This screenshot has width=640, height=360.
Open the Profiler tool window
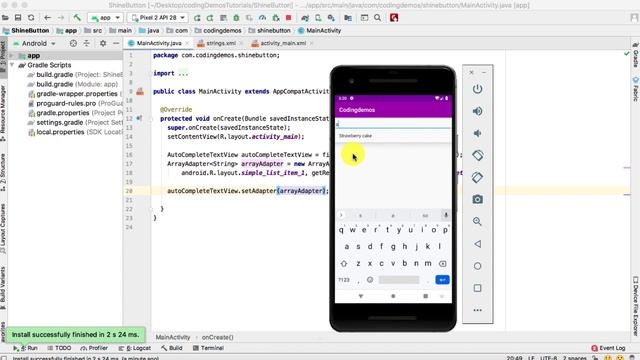[x=94, y=348]
